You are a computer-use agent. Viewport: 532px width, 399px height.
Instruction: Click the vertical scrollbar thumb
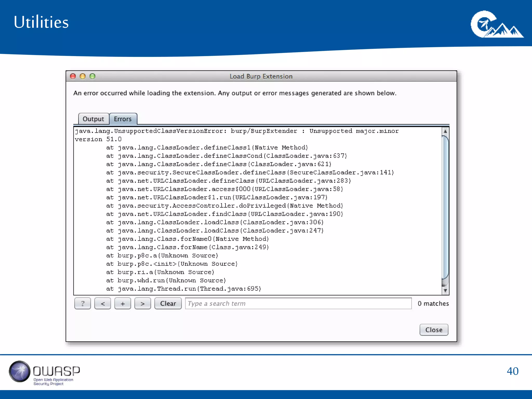click(x=445, y=208)
